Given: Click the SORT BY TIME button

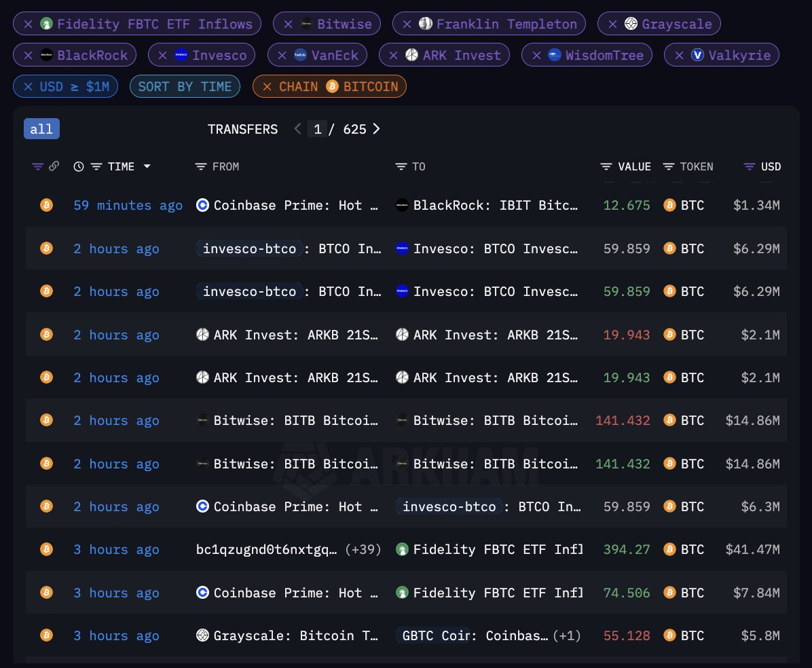Looking at the screenshot, I should pos(185,86).
